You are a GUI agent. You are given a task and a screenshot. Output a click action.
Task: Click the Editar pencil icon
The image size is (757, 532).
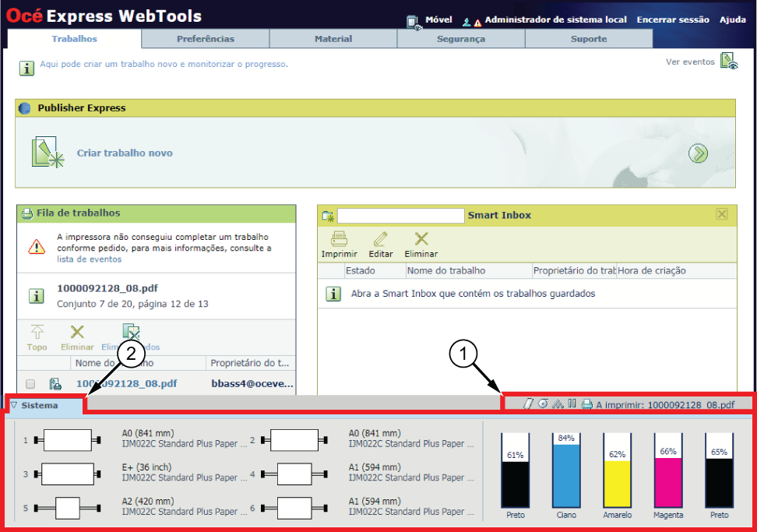[x=380, y=239]
